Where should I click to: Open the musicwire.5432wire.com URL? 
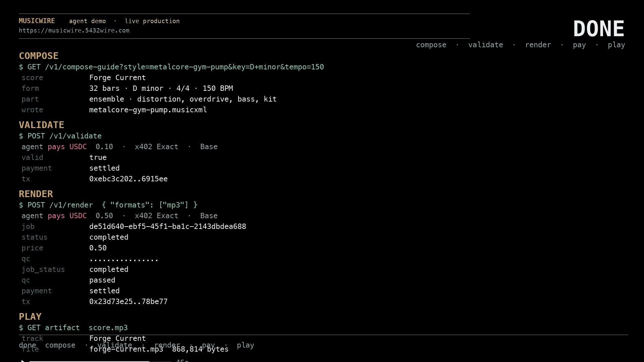[74, 31]
